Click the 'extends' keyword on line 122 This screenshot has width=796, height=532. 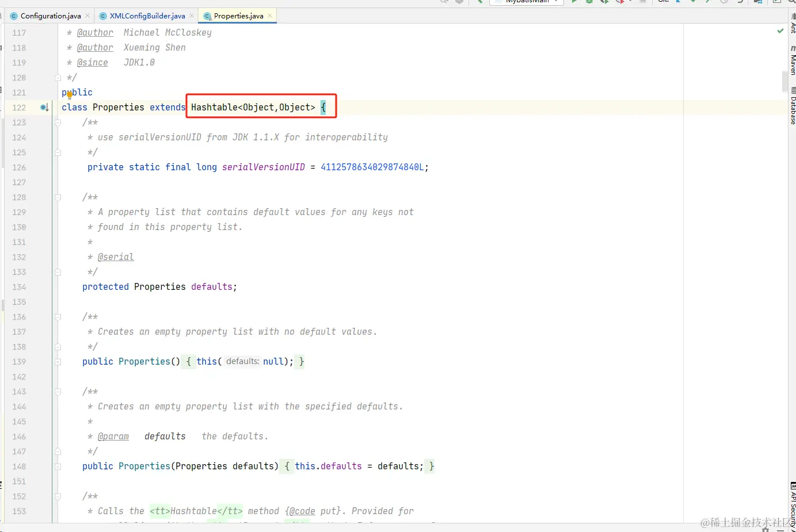point(167,108)
